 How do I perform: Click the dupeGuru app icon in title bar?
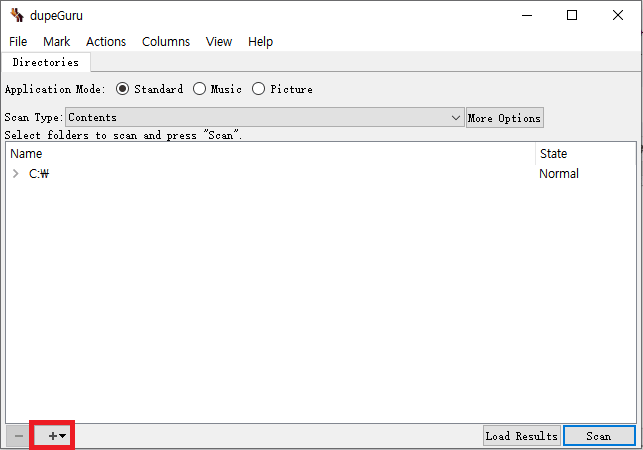17,15
